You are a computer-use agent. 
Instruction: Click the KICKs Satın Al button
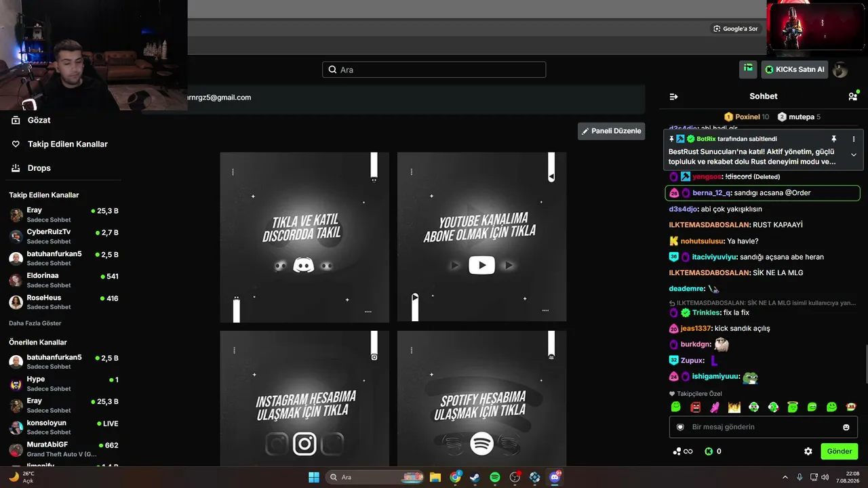[795, 69]
